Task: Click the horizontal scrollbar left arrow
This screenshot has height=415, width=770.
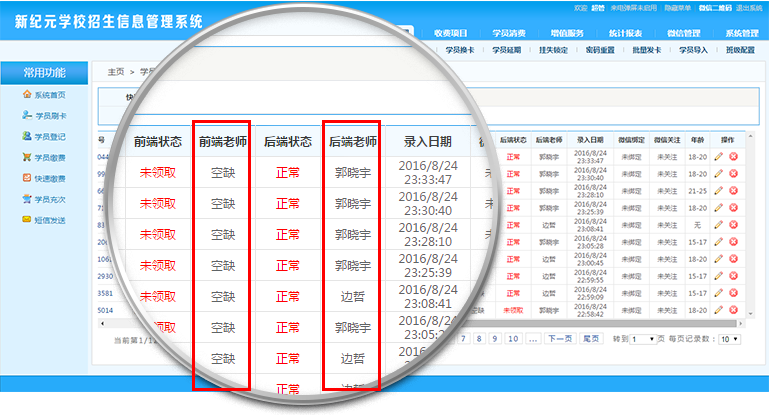Action: tap(102, 323)
